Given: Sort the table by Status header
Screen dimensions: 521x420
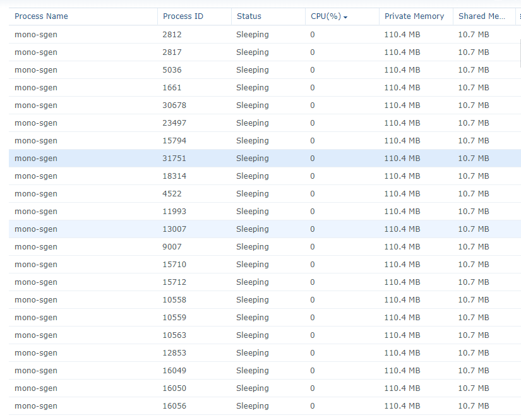Looking at the screenshot, I should click(249, 16).
